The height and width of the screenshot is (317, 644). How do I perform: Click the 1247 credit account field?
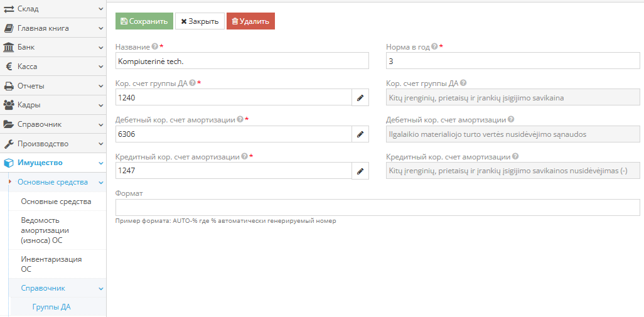[x=233, y=171]
